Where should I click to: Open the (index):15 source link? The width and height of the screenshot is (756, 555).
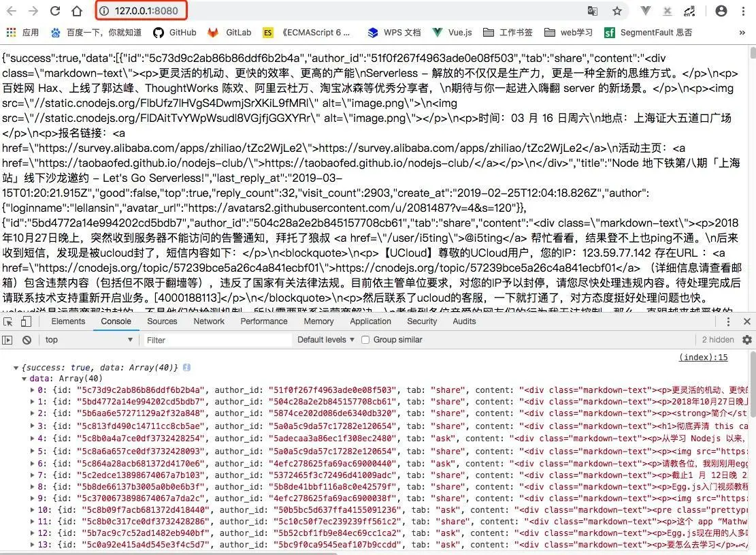(x=703, y=357)
